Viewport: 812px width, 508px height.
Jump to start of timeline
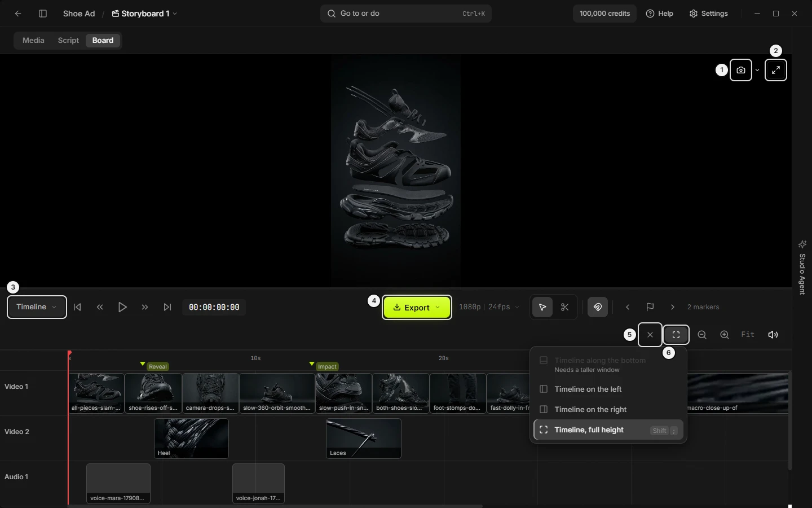[77, 307]
